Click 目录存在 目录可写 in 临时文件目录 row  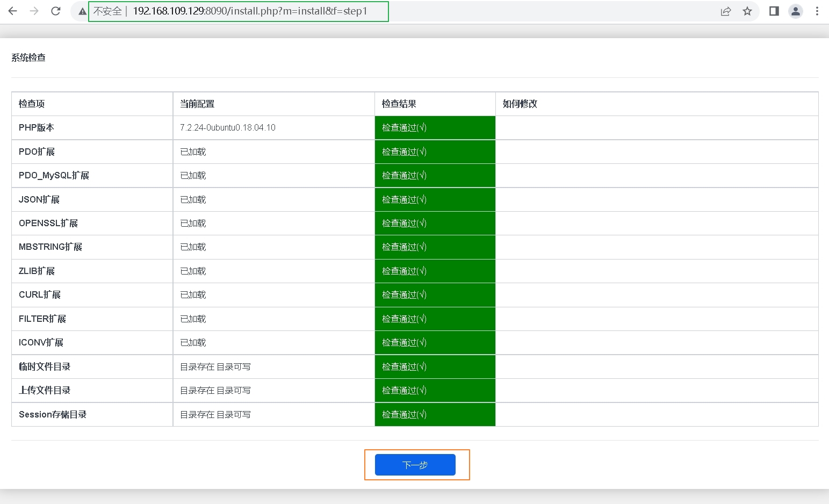(x=215, y=367)
